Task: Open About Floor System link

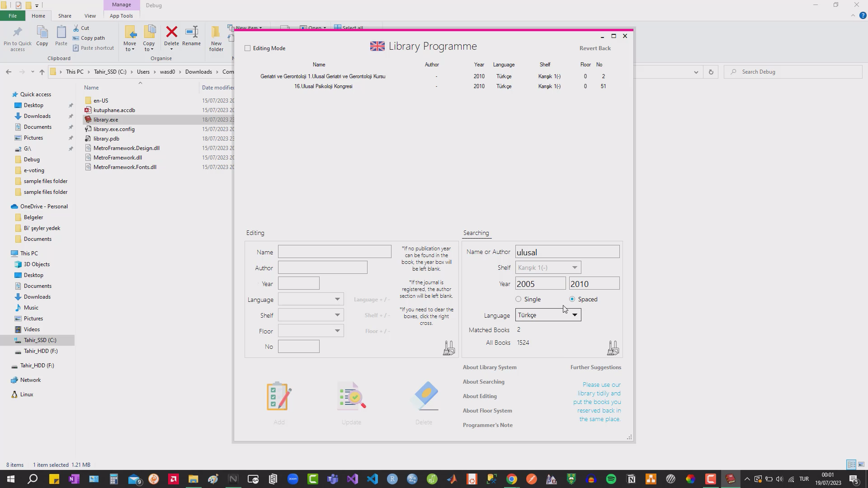Action: (487, 411)
